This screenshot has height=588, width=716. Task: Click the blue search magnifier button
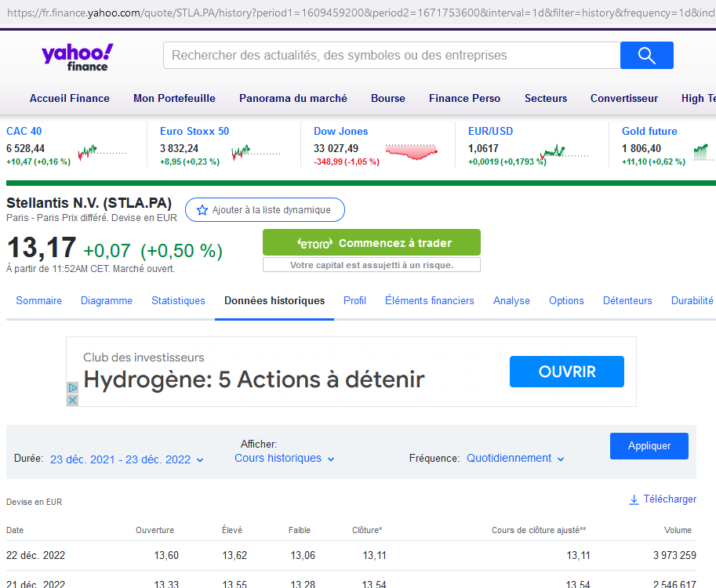point(646,55)
